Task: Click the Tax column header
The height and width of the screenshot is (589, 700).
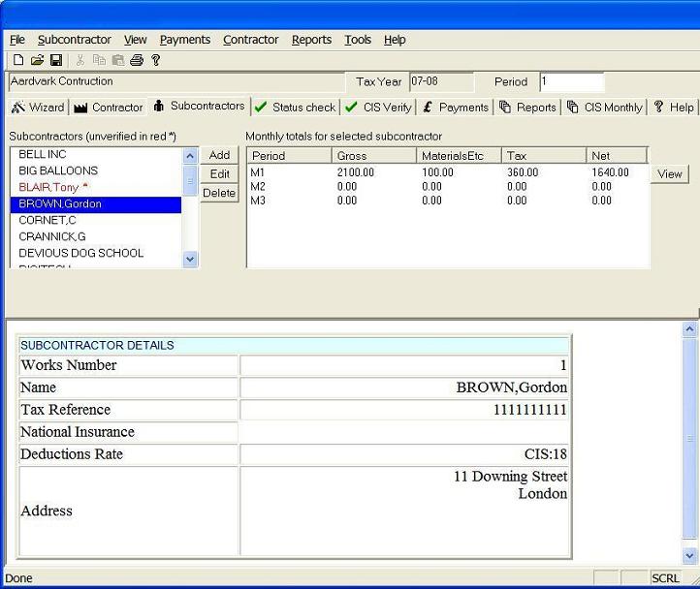Action: 544,156
